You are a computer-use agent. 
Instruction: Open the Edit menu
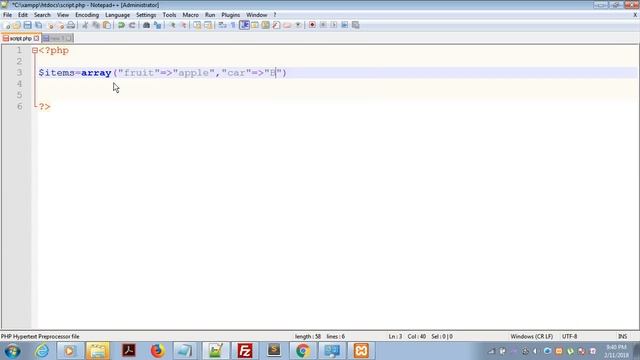pos(23,15)
